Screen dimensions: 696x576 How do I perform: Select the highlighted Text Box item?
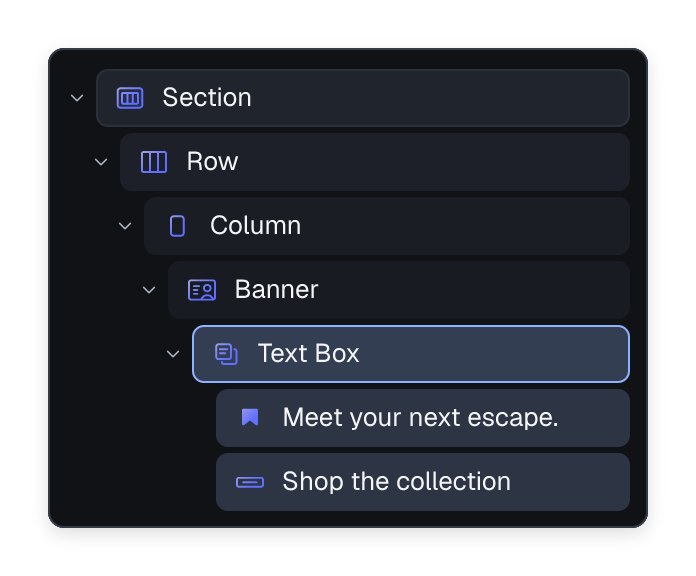pos(411,354)
